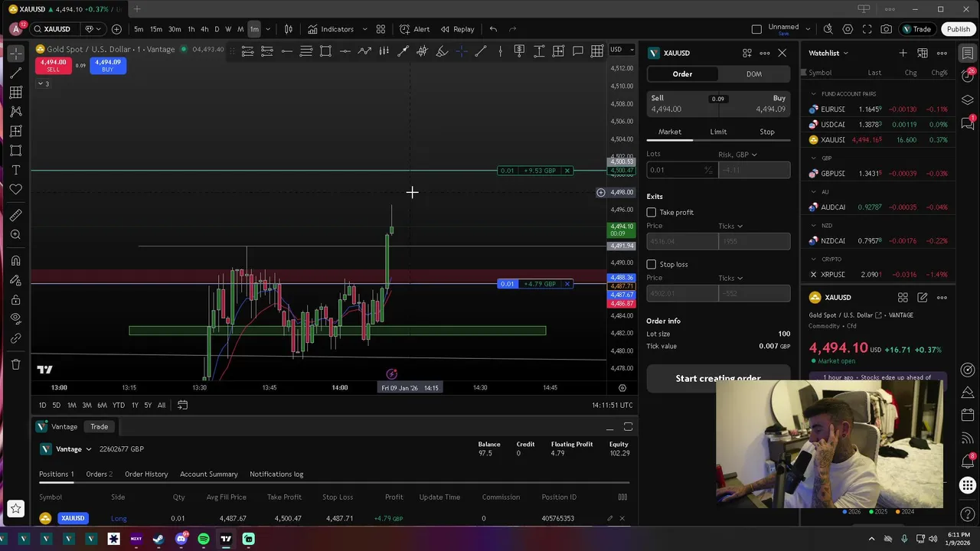Edit the XAUUSD position with pencil icon

[x=609, y=518]
